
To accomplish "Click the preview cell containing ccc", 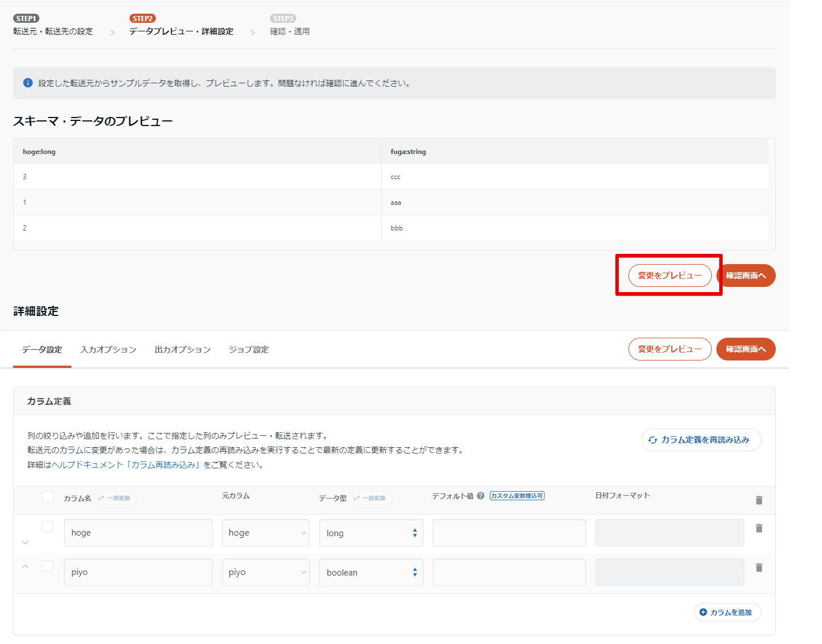I will [575, 177].
